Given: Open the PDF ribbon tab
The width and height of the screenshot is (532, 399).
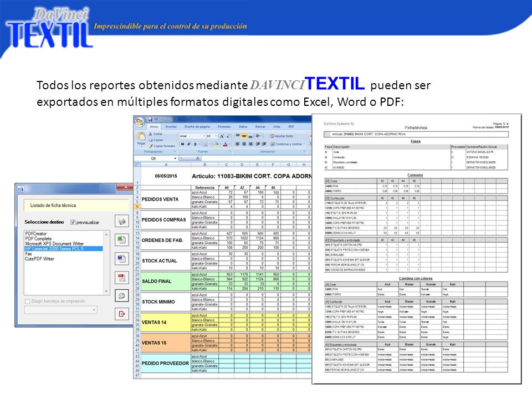Looking at the screenshot, I should [x=291, y=126].
